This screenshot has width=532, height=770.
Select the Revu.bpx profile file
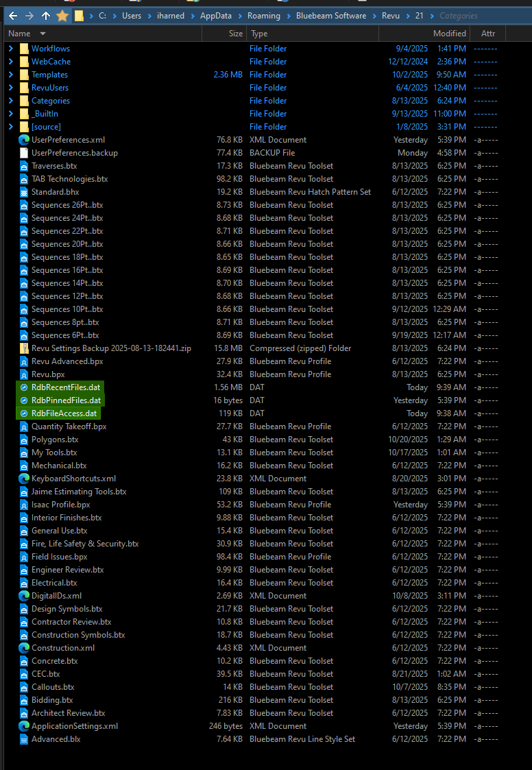coord(48,374)
